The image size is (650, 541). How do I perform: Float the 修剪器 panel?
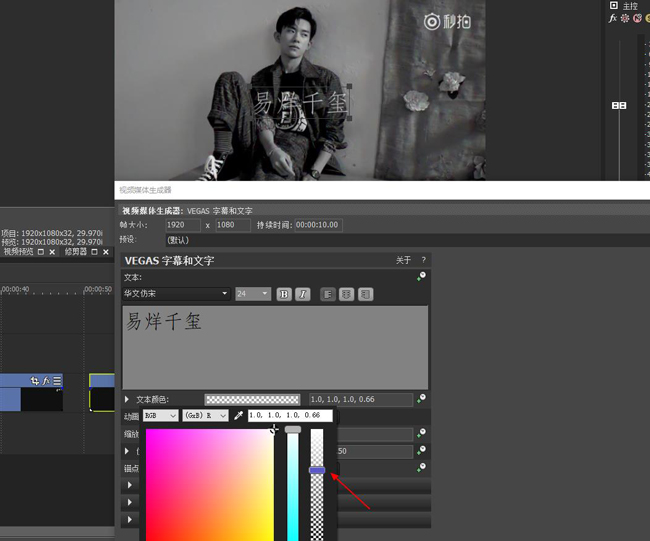coord(94,252)
